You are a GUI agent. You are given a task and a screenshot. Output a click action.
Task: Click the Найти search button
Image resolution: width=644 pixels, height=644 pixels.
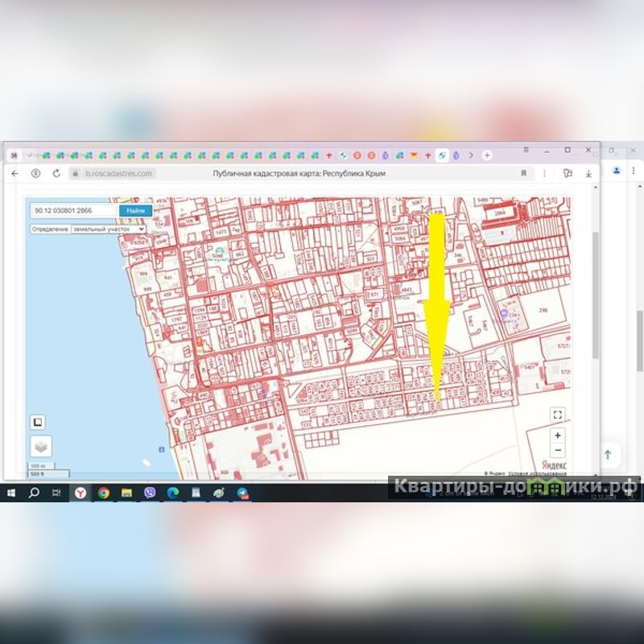[135, 210]
